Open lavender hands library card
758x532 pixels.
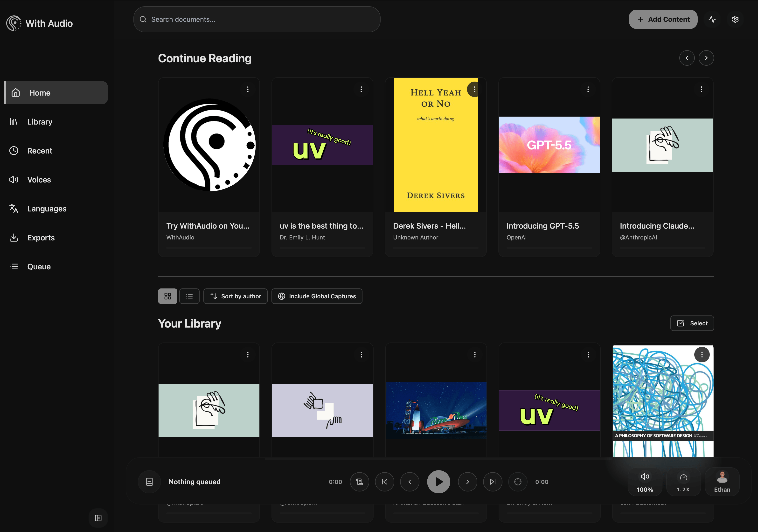(323, 410)
